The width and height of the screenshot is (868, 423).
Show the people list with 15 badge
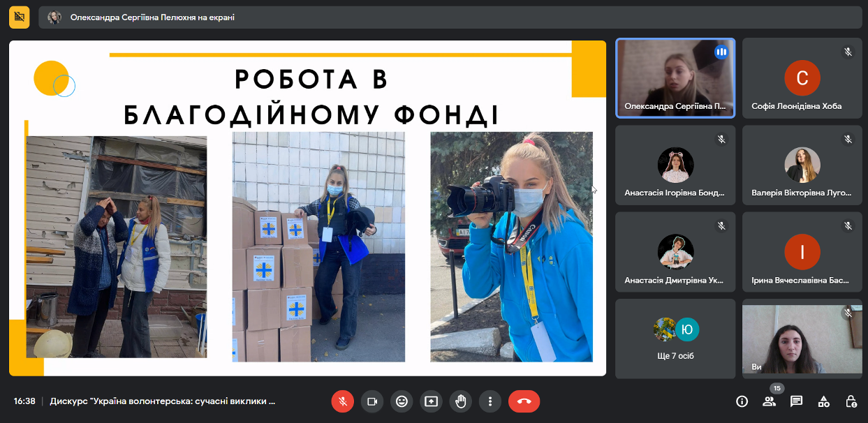click(x=770, y=401)
